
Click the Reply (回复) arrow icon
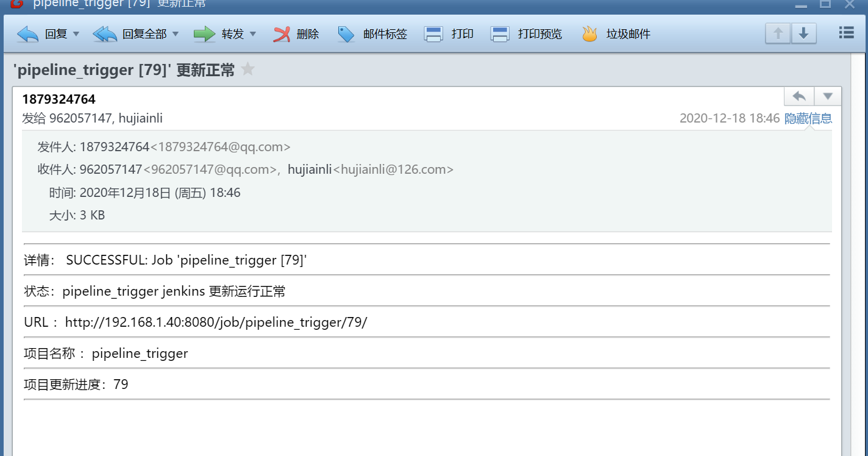pos(27,34)
